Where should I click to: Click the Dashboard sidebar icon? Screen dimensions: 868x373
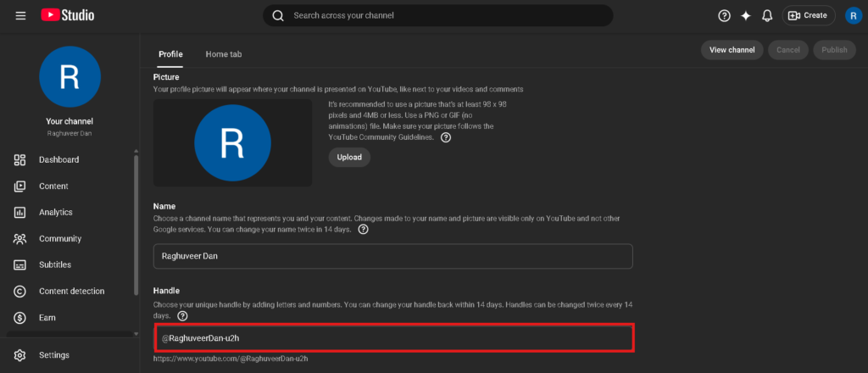tap(20, 160)
